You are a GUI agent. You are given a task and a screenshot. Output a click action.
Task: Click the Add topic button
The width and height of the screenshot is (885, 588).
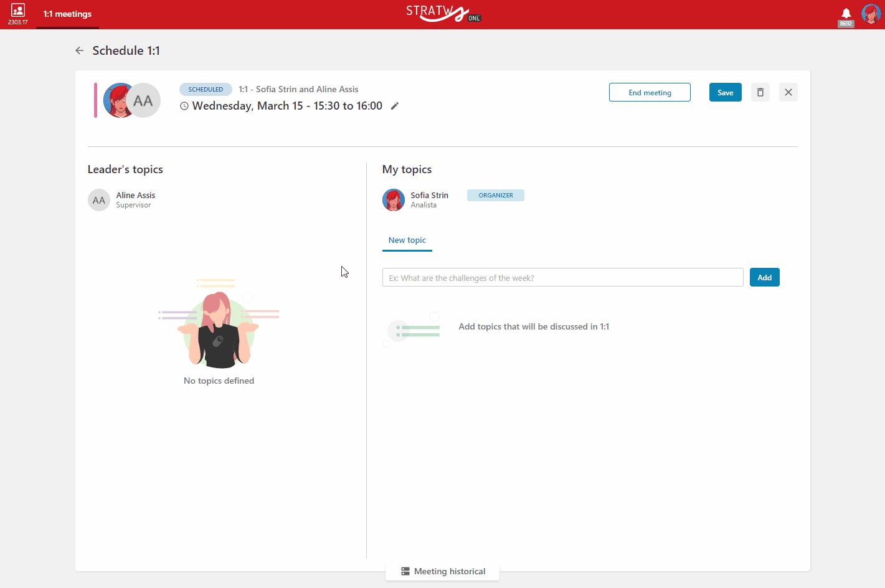tap(765, 277)
